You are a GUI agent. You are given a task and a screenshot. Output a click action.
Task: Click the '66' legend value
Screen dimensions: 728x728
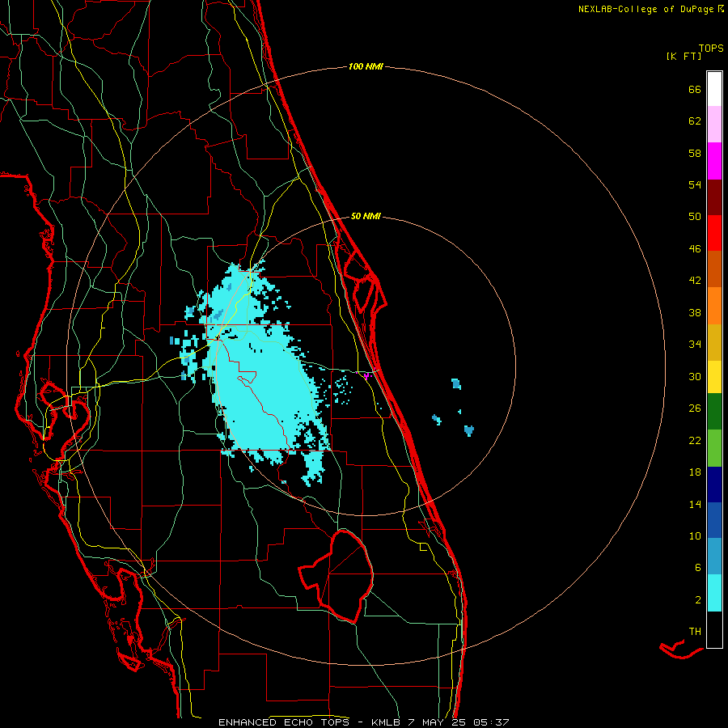click(x=695, y=89)
